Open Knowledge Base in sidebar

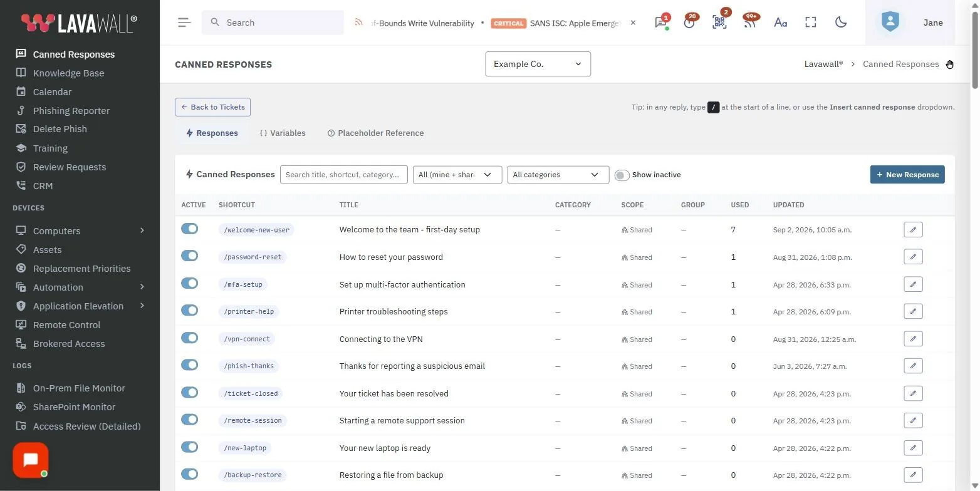pos(68,73)
